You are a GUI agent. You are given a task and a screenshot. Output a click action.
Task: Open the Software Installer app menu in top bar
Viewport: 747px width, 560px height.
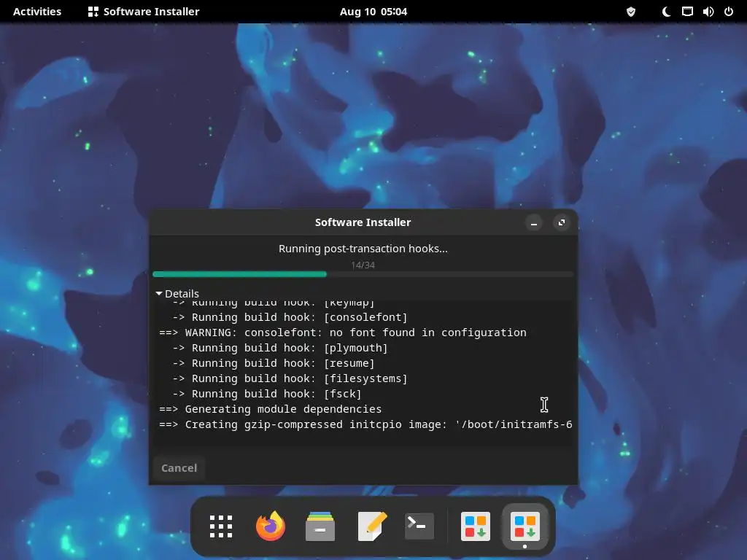pyautogui.click(x=144, y=12)
